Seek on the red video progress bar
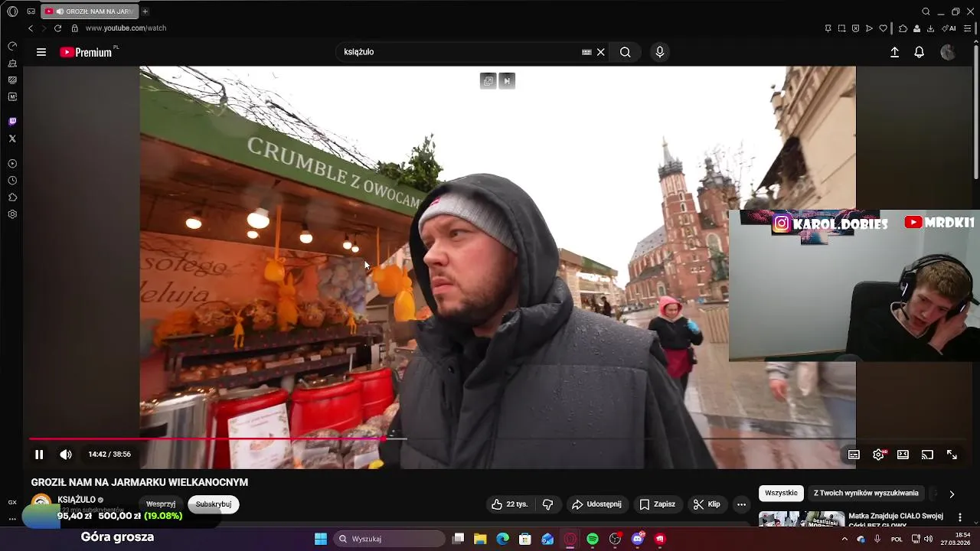This screenshot has height=551, width=980. [x=207, y=439]
